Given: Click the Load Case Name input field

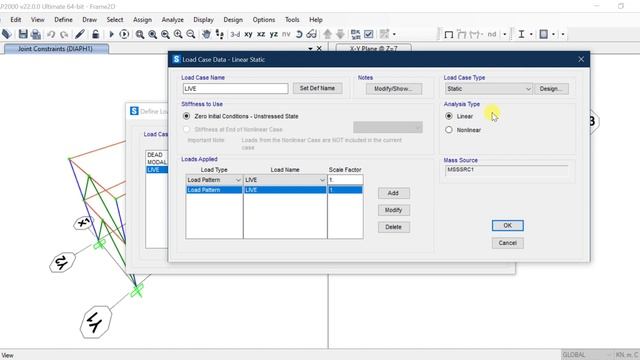Looking at the screenshot, I should pyautogui.click(x=235, y=89).
